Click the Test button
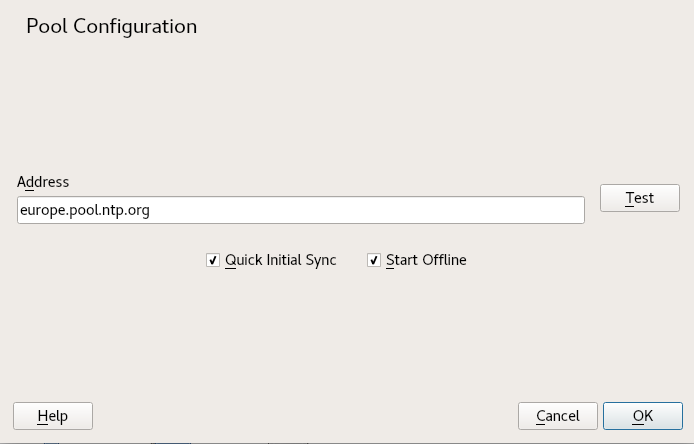Viewport: 694px width, 444px height. pyautogui.click(x=639, y=198)
